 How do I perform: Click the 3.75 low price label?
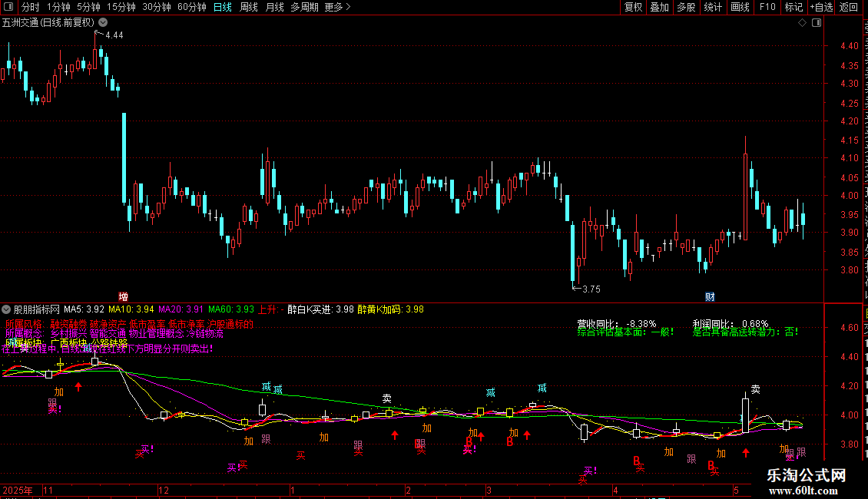point(591,289)
